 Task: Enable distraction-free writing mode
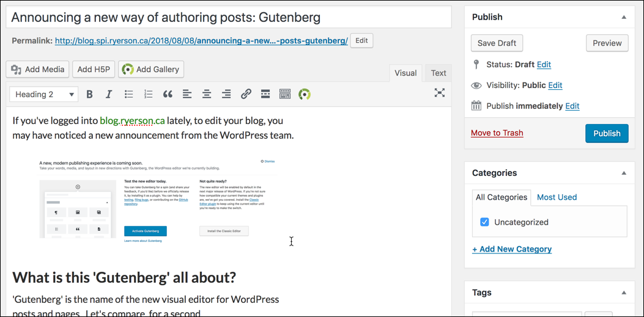coord(440,93)
